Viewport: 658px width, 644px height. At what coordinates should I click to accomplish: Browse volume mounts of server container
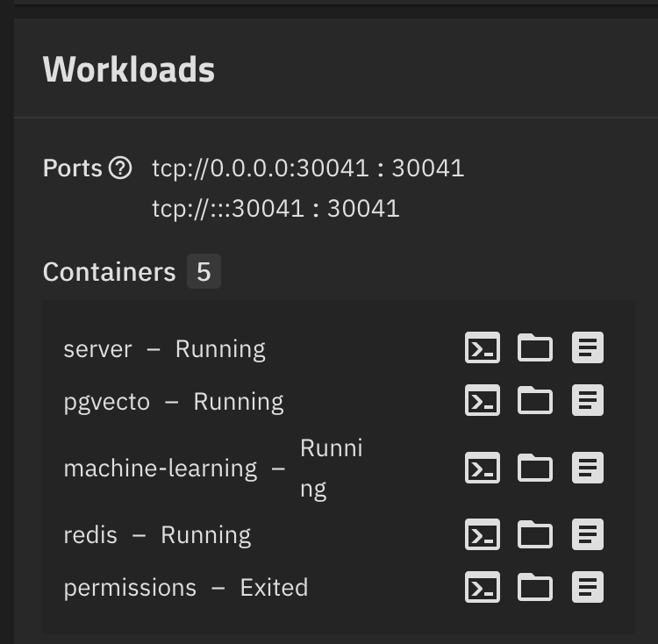coord(535,347)
